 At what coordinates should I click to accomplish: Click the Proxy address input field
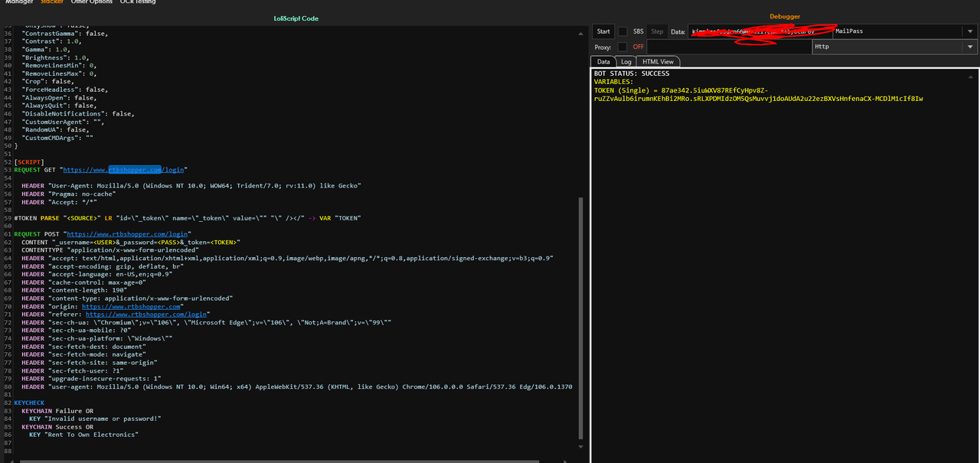[728, 47]
